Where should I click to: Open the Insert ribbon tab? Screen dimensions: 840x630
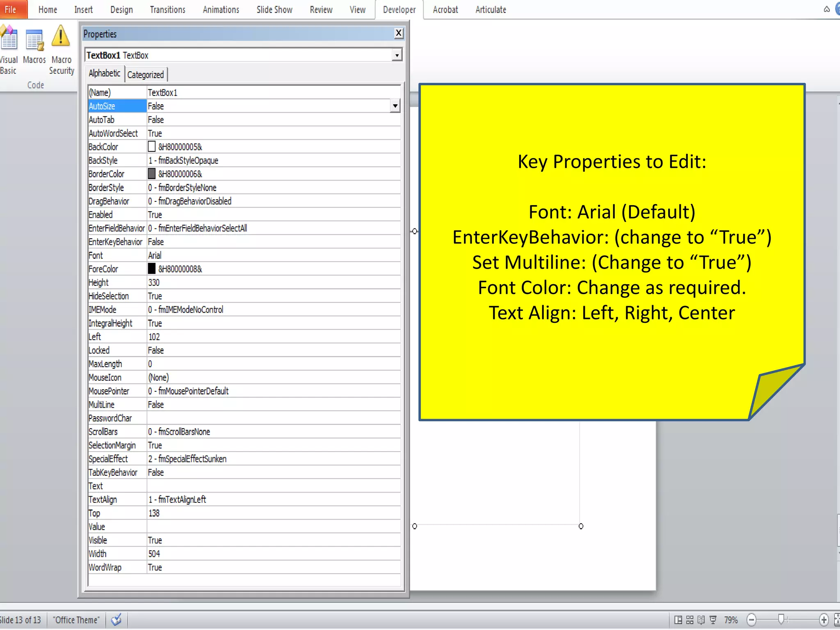point(83,9)
